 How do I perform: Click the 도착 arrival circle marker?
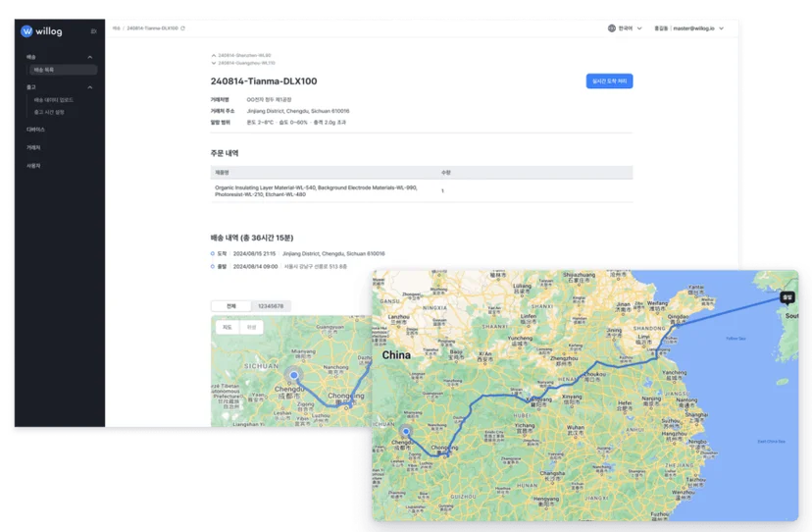[x=213, y=253]
